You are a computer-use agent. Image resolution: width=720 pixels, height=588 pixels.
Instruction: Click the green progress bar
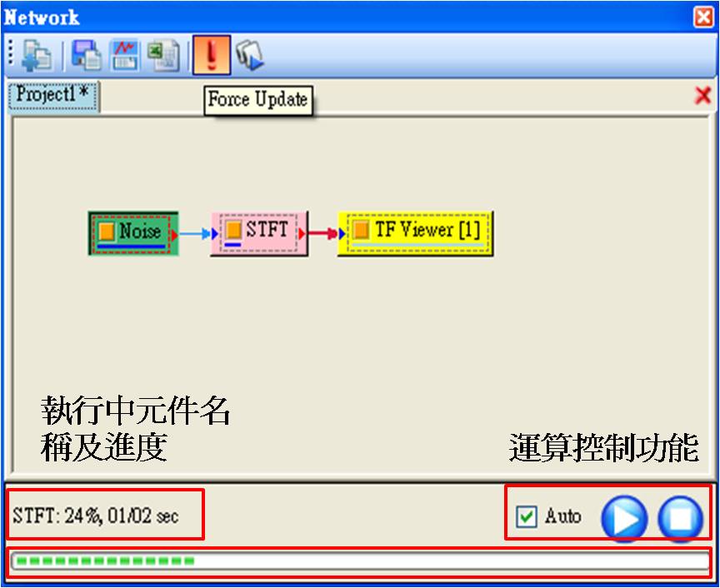(x=359, y=561)
